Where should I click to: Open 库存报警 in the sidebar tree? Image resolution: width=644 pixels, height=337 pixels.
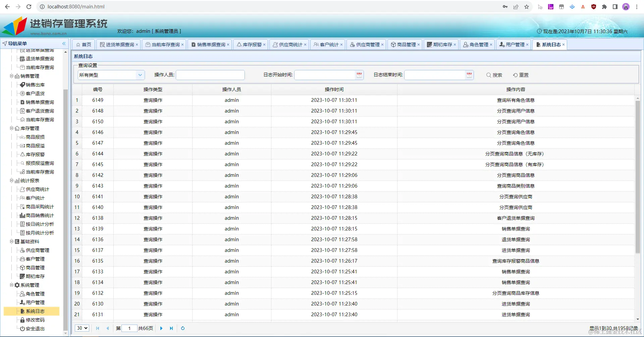[x=35, y=154]
